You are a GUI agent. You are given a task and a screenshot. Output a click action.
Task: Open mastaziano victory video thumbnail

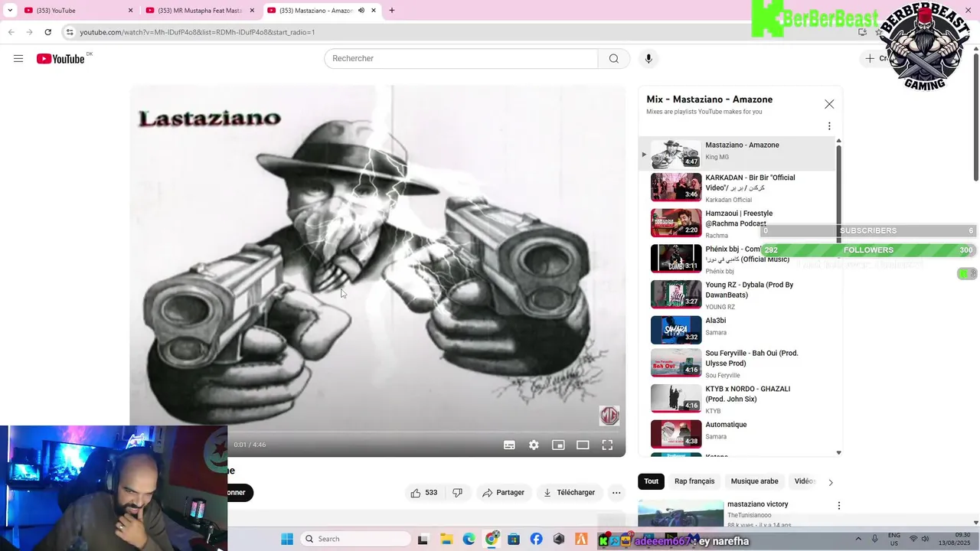coord(681,514)
